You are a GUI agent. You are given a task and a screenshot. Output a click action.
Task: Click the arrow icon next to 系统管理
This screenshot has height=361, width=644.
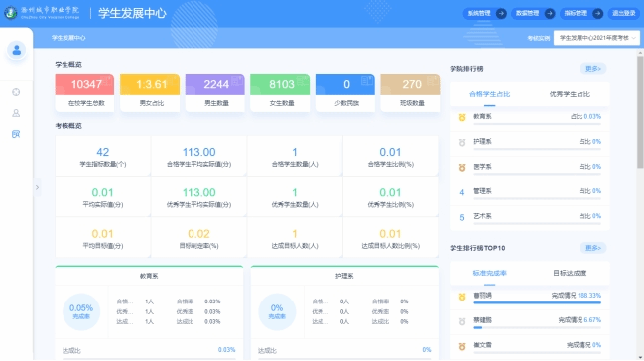pyautogui.click(x=501, y=14)
